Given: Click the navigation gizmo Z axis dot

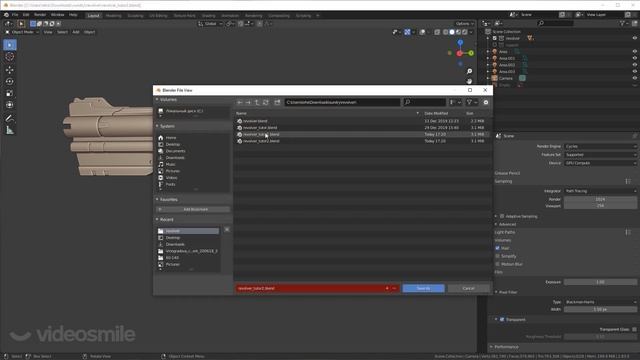Looking at the screenshot, I should tap(460, 42).
